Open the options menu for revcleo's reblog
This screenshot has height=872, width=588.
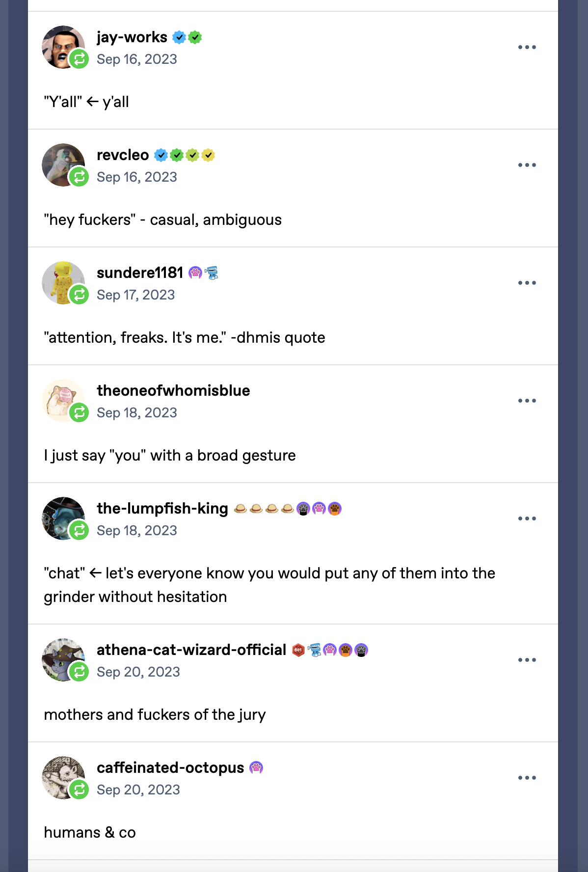pos(527,165)
